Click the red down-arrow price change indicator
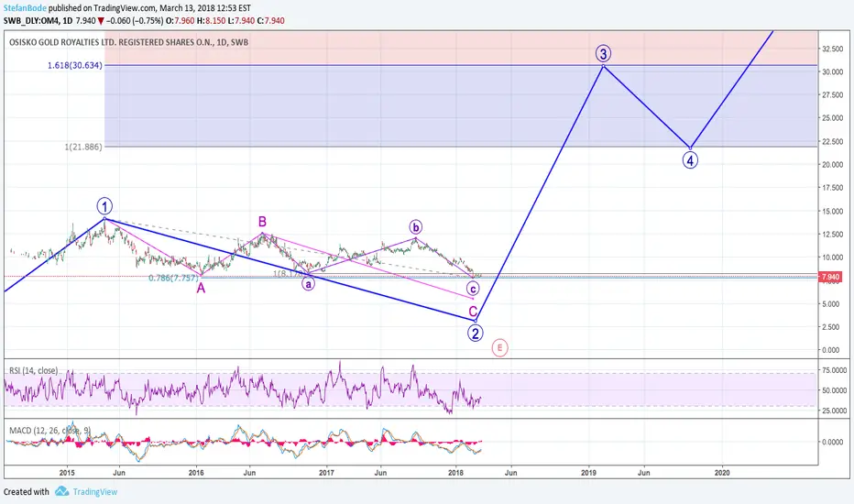 [101, 21]
